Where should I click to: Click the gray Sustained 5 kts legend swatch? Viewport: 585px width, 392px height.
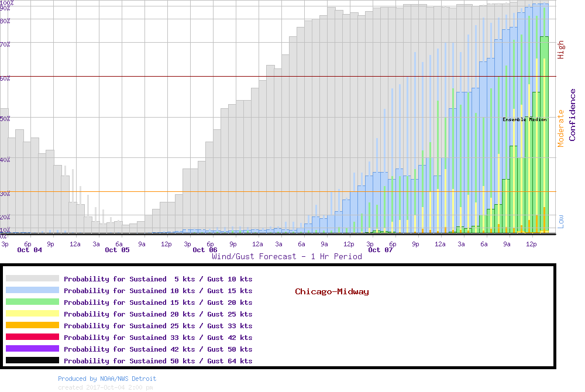(x=32, y=279)
